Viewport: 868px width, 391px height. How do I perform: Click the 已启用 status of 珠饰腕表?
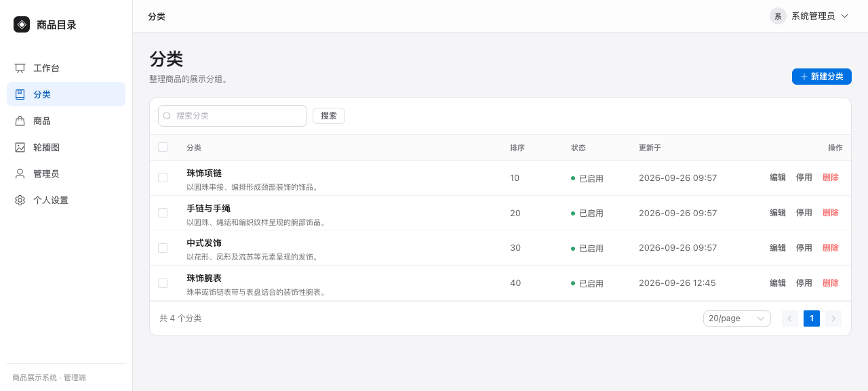[587, 283]
